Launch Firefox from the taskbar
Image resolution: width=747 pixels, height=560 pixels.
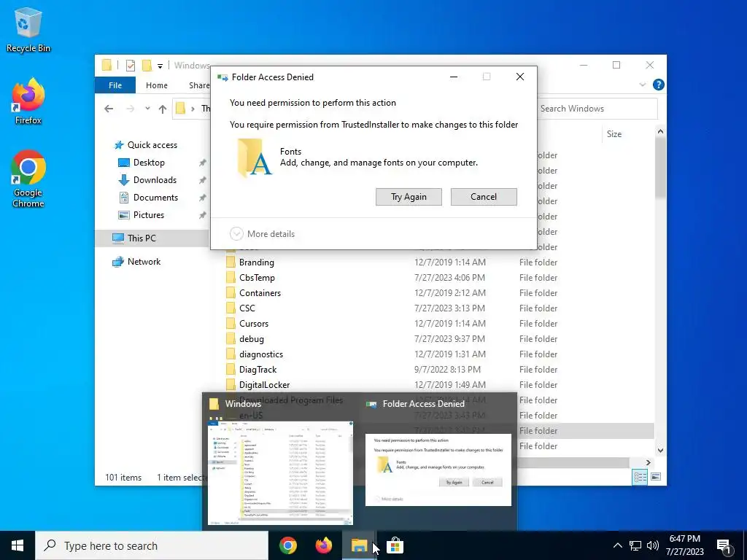(324, 545)
